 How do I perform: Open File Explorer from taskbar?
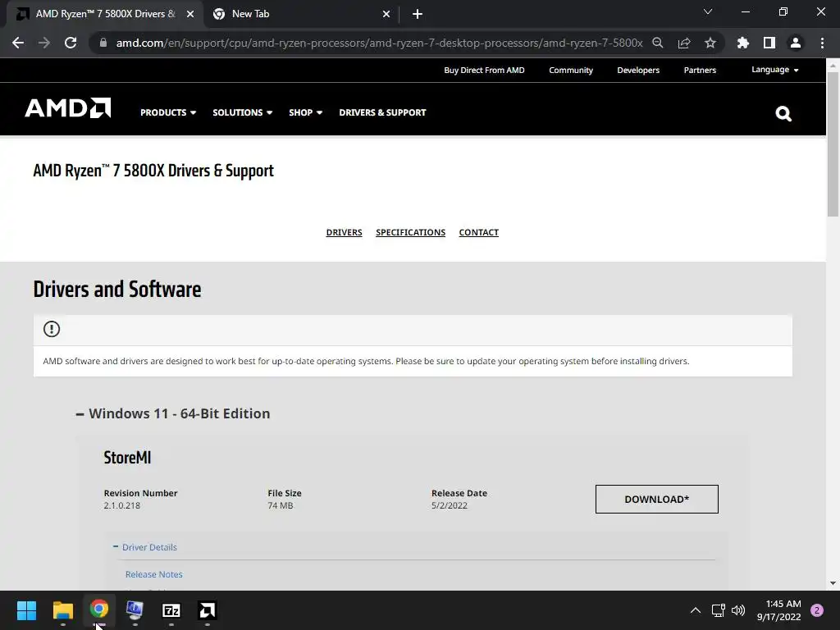coord(62,610)
